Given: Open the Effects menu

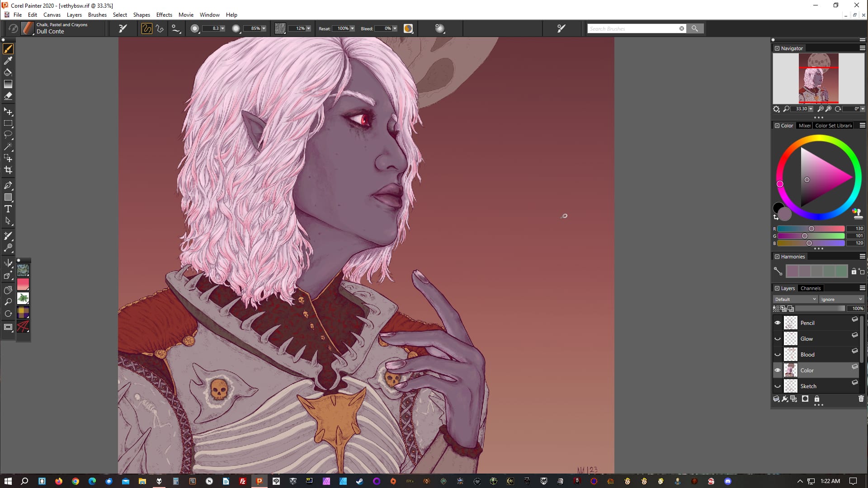Looking at the screenshot, I should click(164, 14).
